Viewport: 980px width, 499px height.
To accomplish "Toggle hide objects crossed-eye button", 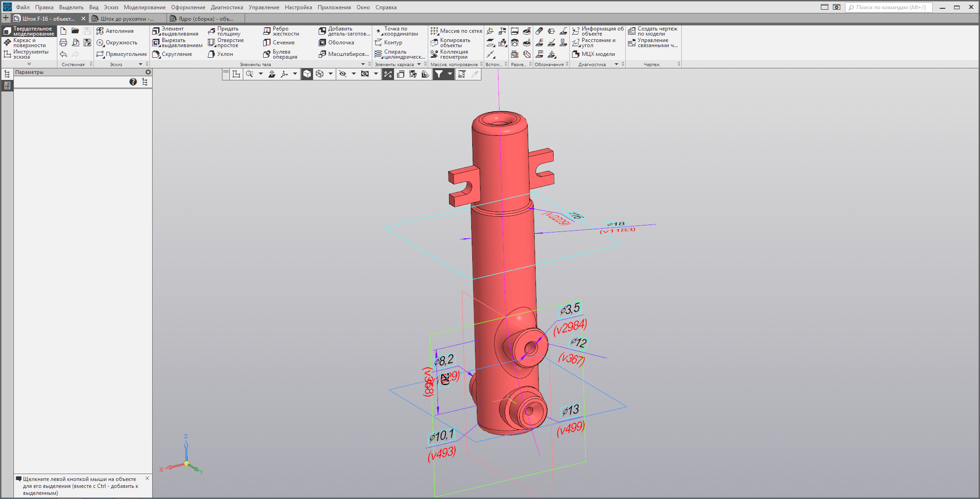I will 343,74.
